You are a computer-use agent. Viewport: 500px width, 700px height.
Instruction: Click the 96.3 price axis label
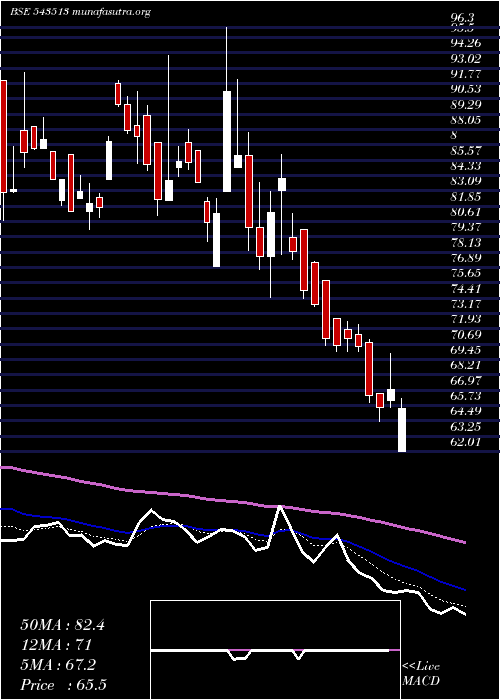click(463, 20)
